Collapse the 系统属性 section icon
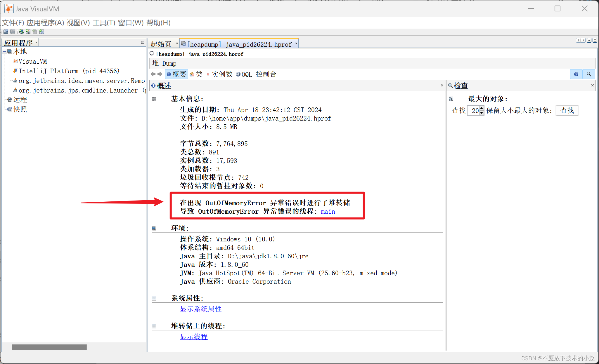This screenshot has width=599, height=364. pos(154,298)
